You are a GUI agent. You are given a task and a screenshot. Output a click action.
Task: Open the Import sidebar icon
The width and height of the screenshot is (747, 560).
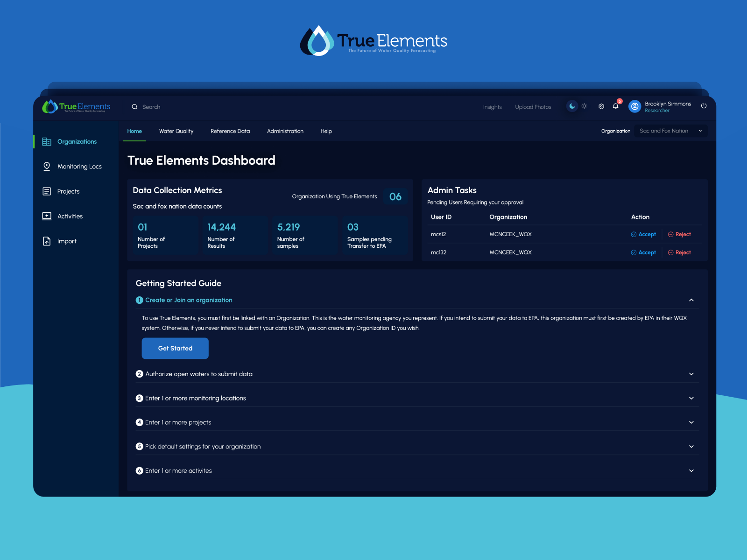pos(47,241)
